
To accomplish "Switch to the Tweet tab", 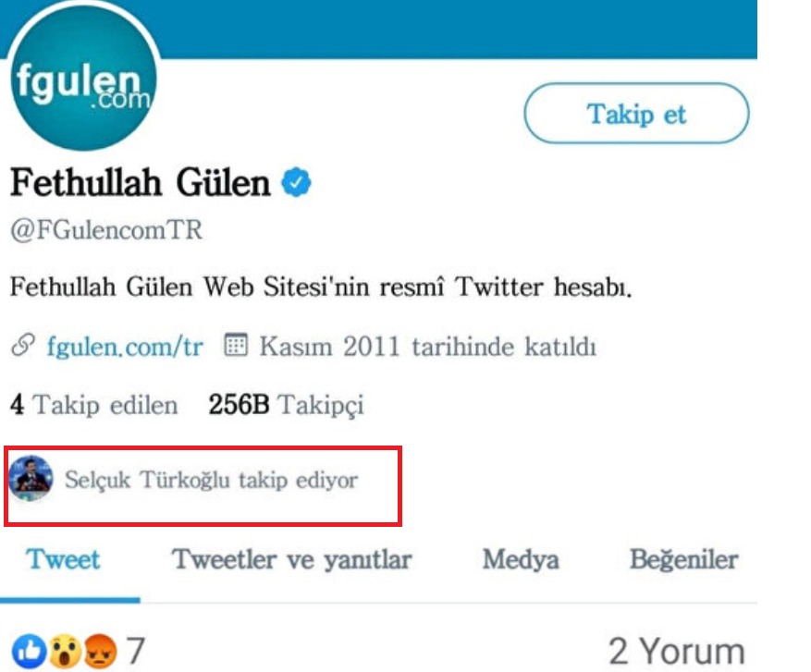I will [63, 560].
